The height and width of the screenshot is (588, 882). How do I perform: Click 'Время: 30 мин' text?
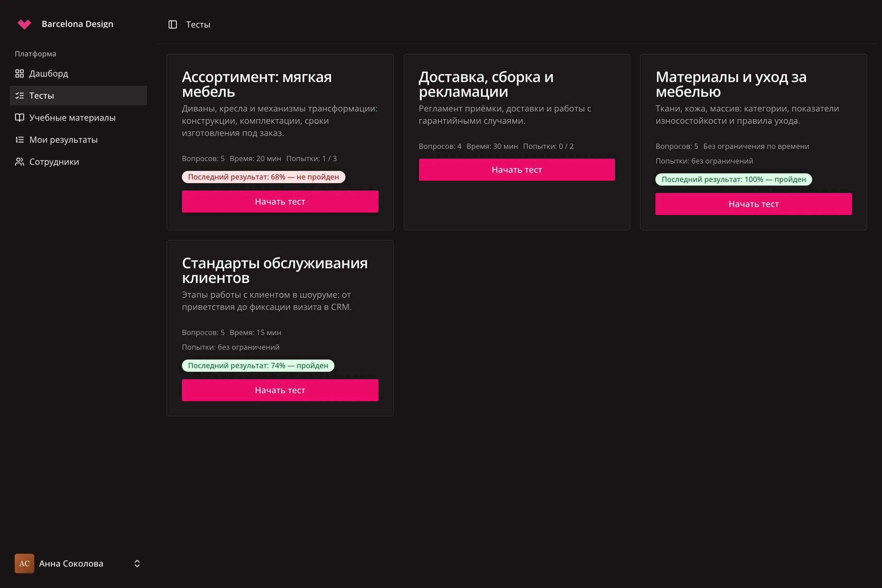492,146
